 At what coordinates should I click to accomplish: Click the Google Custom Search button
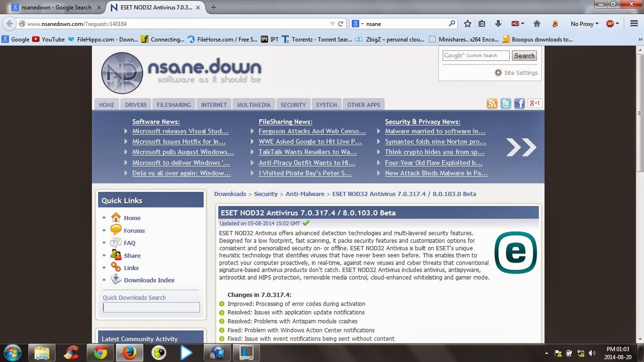[524, 56]
